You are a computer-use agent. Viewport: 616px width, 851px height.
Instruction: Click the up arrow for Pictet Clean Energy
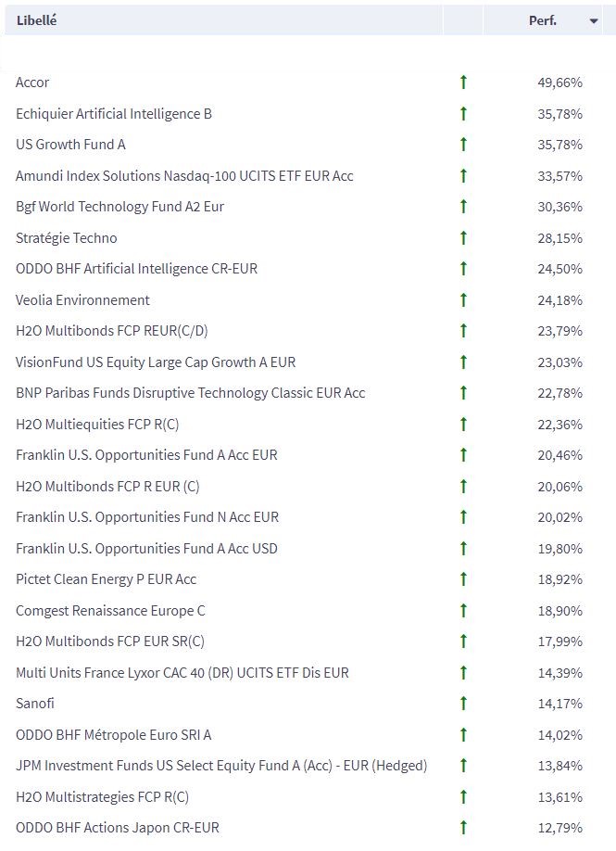point(463,579)
